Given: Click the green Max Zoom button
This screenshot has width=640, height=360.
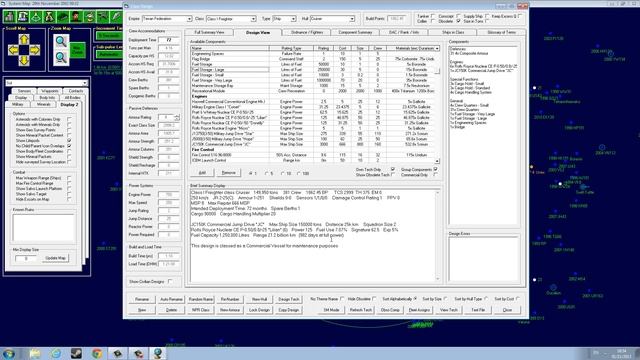Looking at the screenshot, I should (x=77, y=50).
